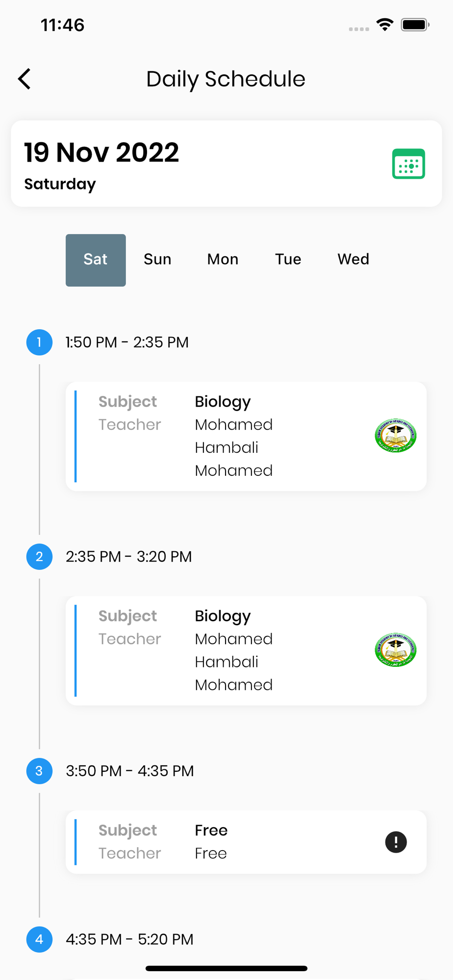Open the 2:35 PM Biology class card

coord(246,651)
